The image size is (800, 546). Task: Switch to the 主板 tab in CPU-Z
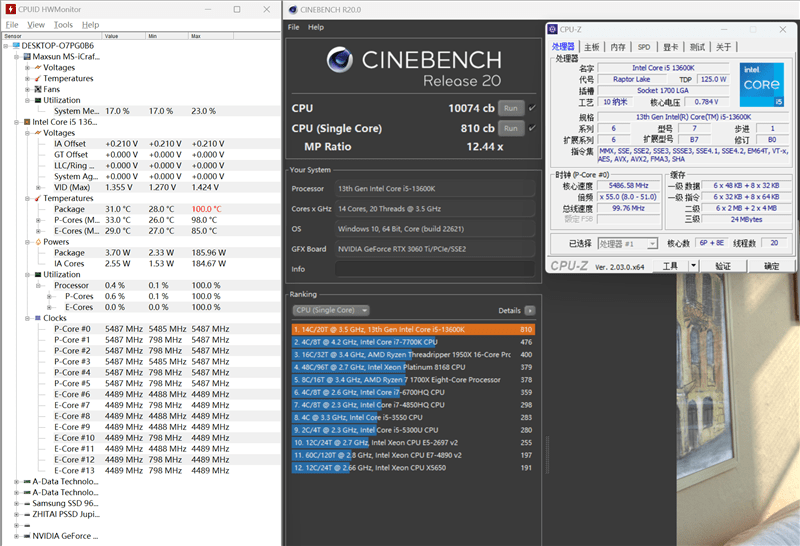[591, 47]
